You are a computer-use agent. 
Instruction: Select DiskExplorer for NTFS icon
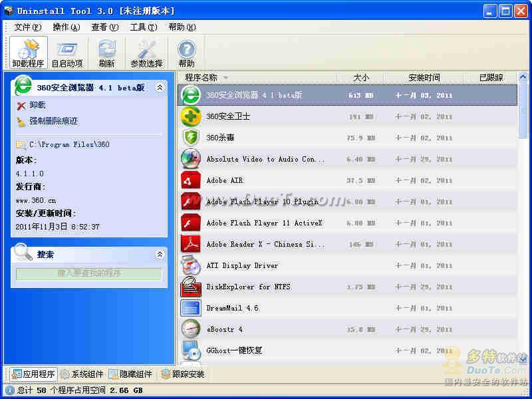[191, 287]
